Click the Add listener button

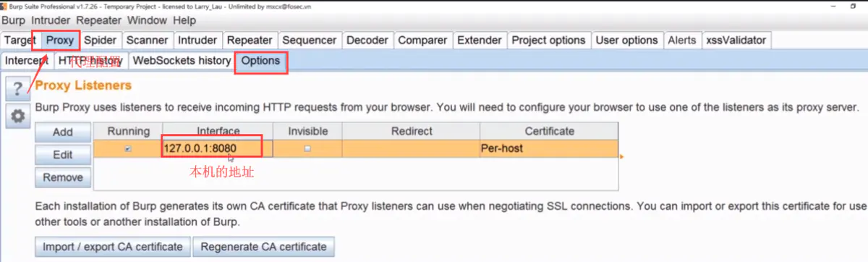pyautogui.click(x=63, y=132)
